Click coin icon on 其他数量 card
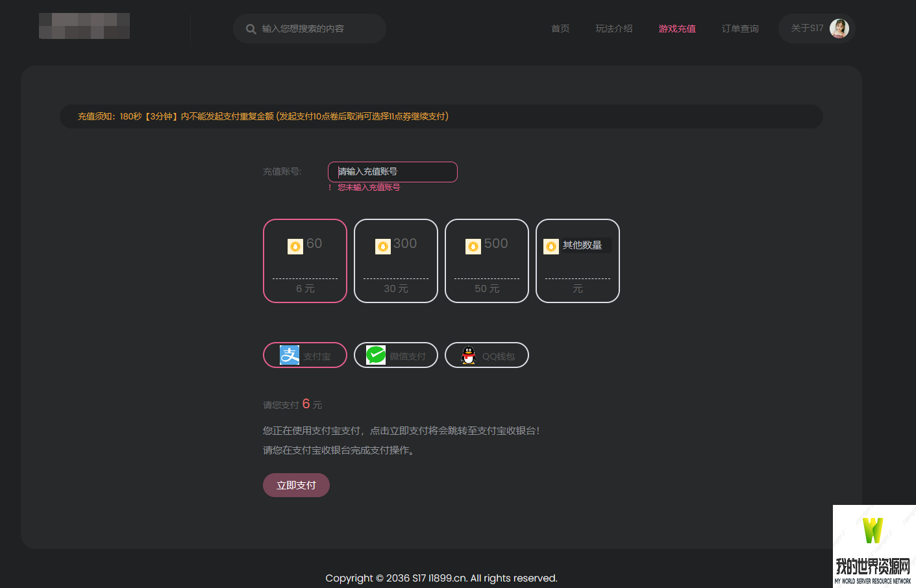Viewport: 916px width, 588px height. coord(551,247)
